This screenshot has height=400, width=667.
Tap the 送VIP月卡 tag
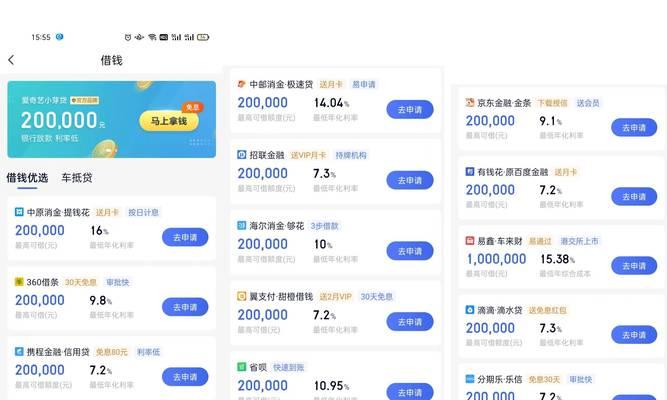[x=308, y=155]
